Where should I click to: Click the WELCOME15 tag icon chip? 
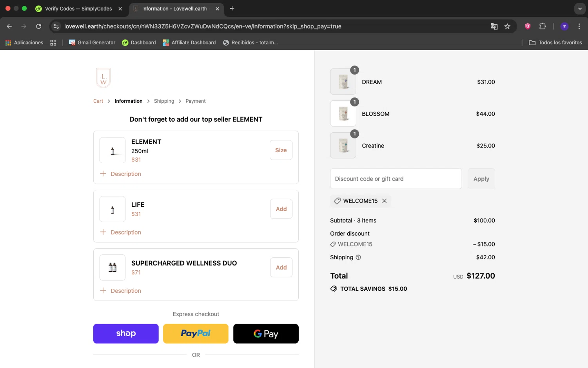click(337, 201)
